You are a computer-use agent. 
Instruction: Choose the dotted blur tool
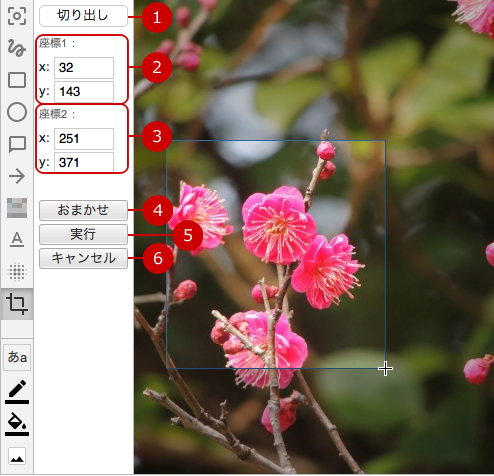(17, 271)
